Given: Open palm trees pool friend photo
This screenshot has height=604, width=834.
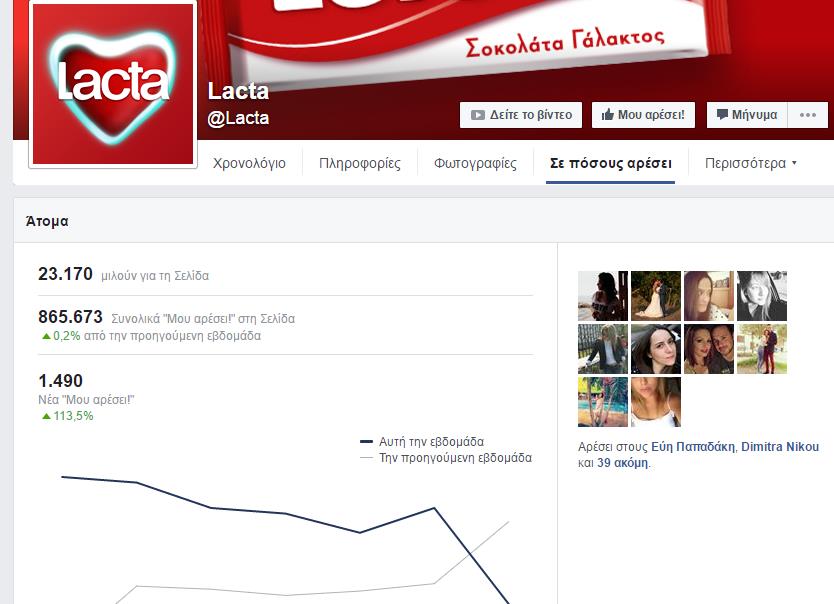Looking at the screenshot, I should 603,402.
